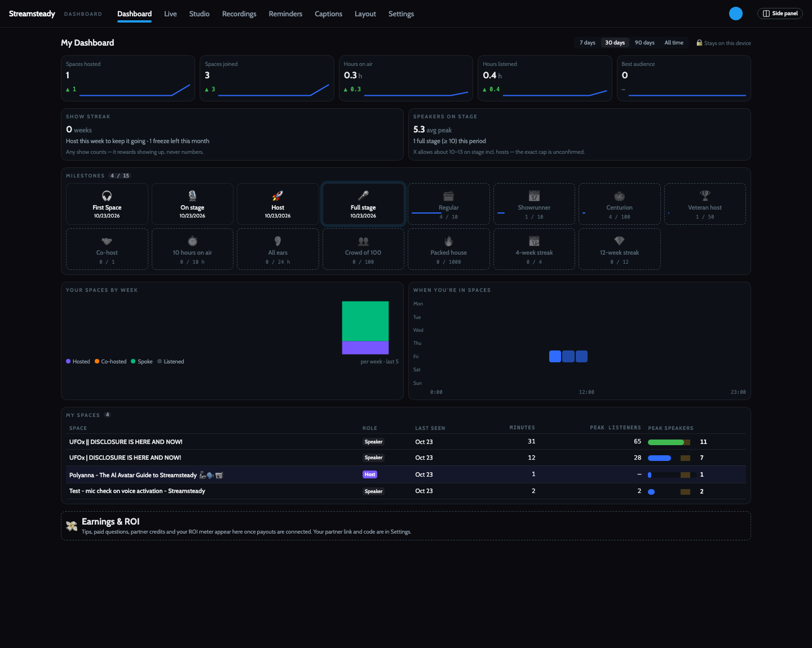The height and width of the screenshot is (648, 812).
Task: Click the blue peak speakers bar for 28 listeners
Action: 659,458
